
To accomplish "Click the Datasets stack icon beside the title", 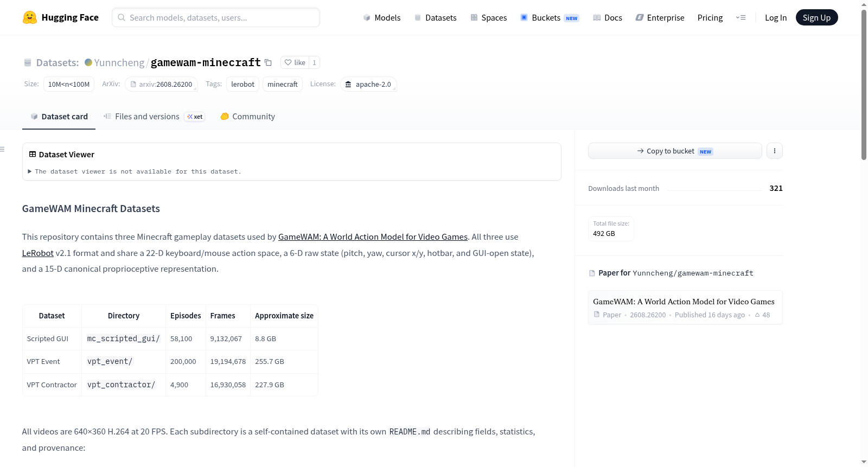I will click(28, 63).
